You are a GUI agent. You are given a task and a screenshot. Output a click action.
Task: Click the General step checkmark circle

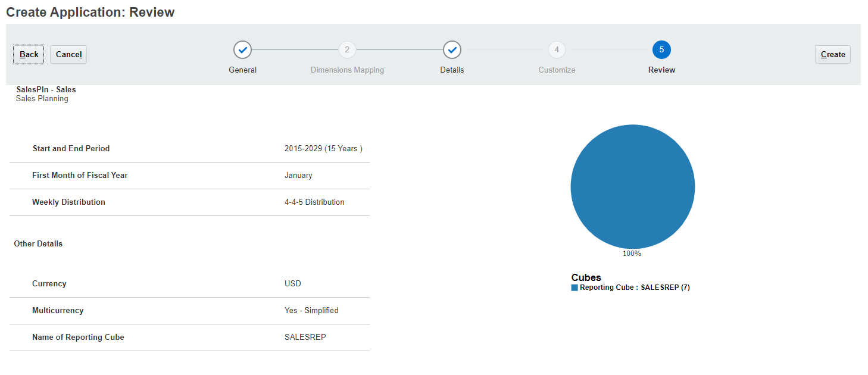click(242, 50)
